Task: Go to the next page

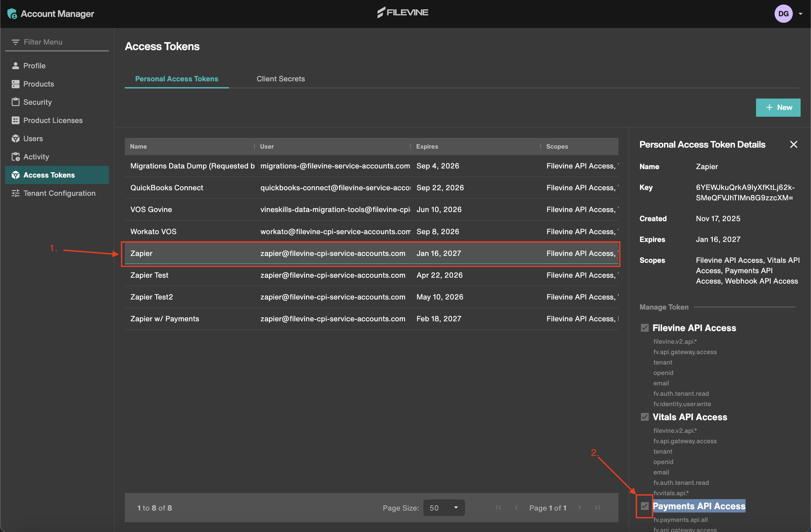Action: click(x=579, y=508)
